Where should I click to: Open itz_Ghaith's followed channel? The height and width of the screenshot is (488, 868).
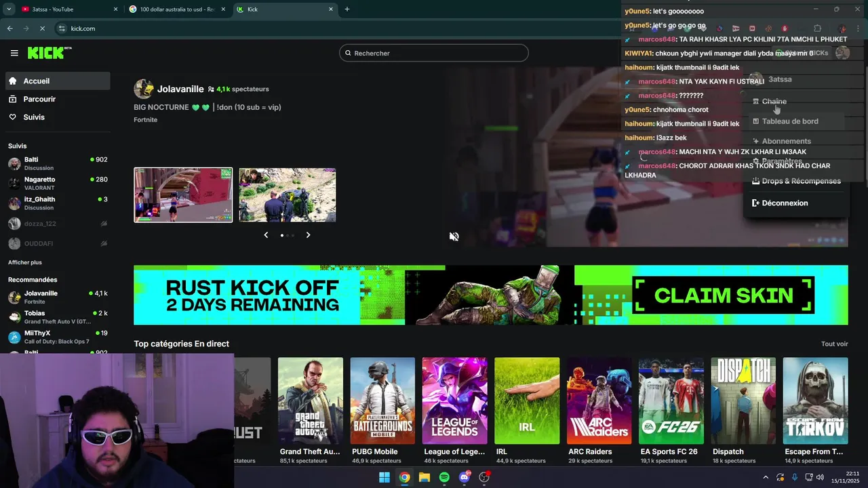[58, 203]
